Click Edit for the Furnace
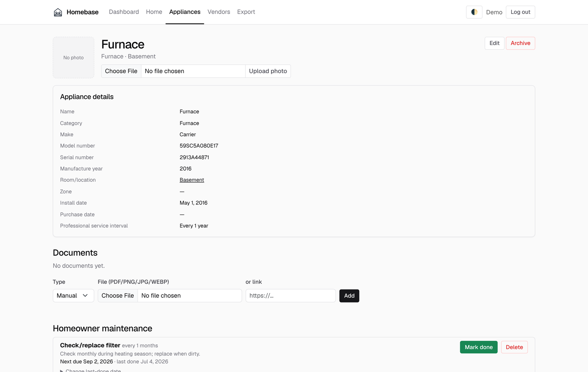The width and height of the screenshot is (588, 372). coord(494,43)
